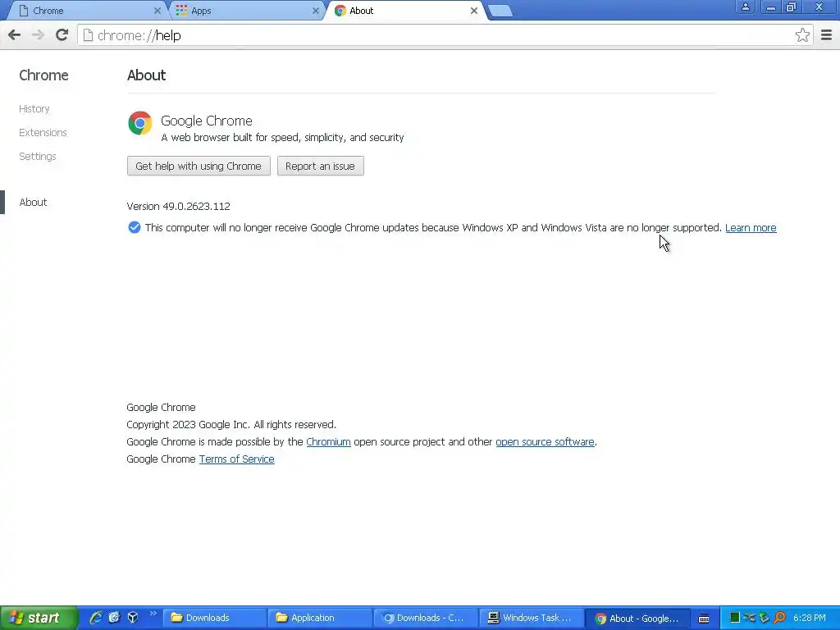Click the forward navigation arrow

(38, 35)
